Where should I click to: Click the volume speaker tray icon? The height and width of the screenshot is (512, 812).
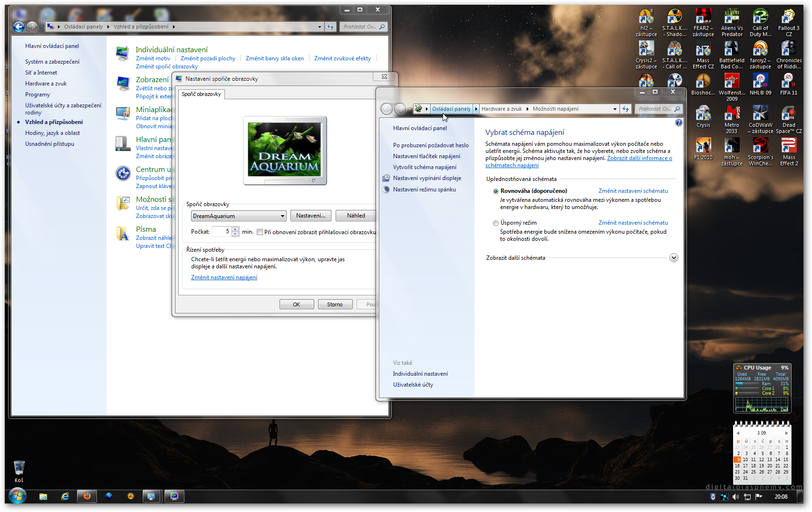(735, 497)
